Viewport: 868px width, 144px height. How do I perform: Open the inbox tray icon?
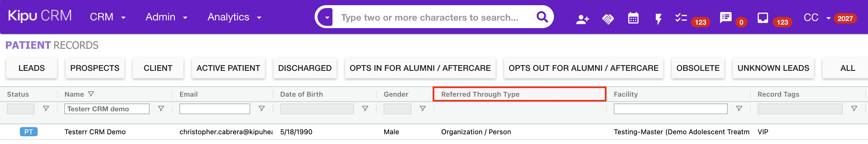[762, 17]
